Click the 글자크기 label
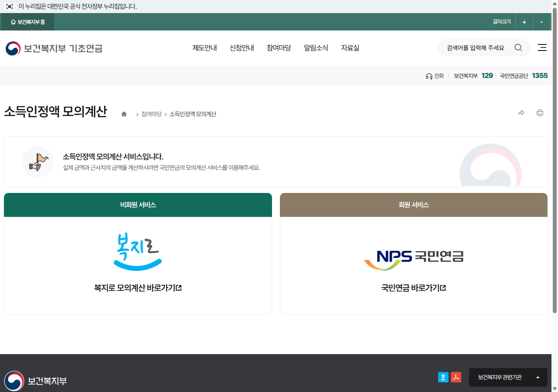The image size is (558, 392). click(x=502, y=22)
